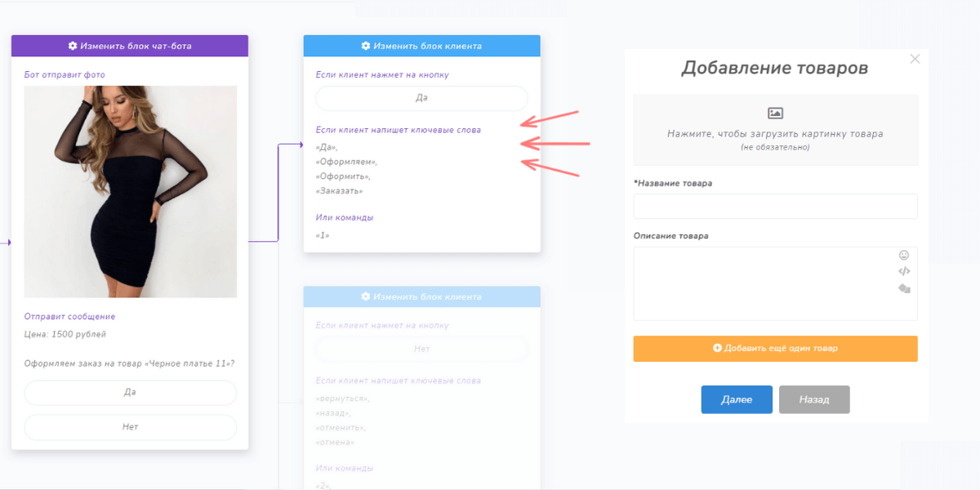This screenshot has height=490, width=980.
Task: Open the Изменить блок чат-бота header
Action: point(129,46)
